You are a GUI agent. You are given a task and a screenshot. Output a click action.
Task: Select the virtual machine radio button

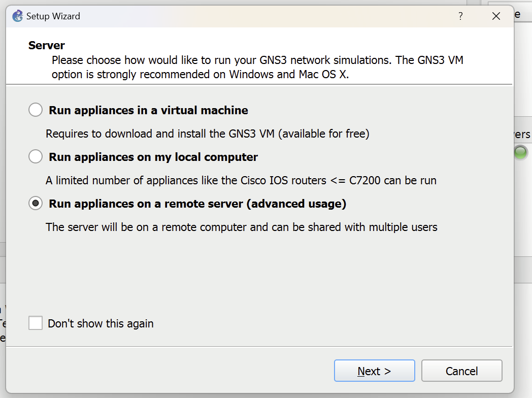click(x=36, y=110)
